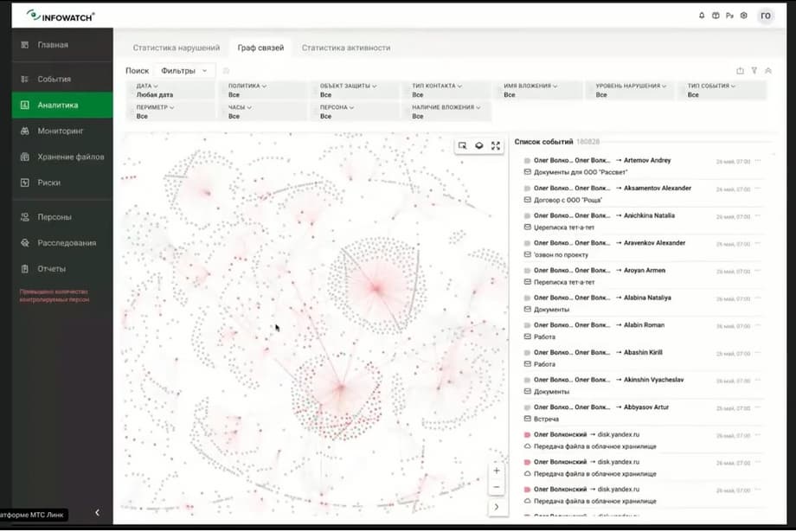
Task: Click the funnel filter icon at right
Action: [x=754, y=71]
